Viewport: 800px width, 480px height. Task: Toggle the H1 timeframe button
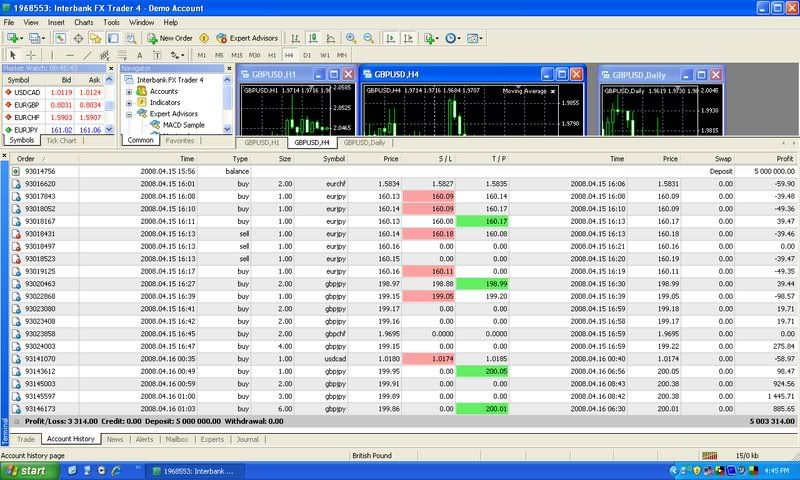pos(271,55)
